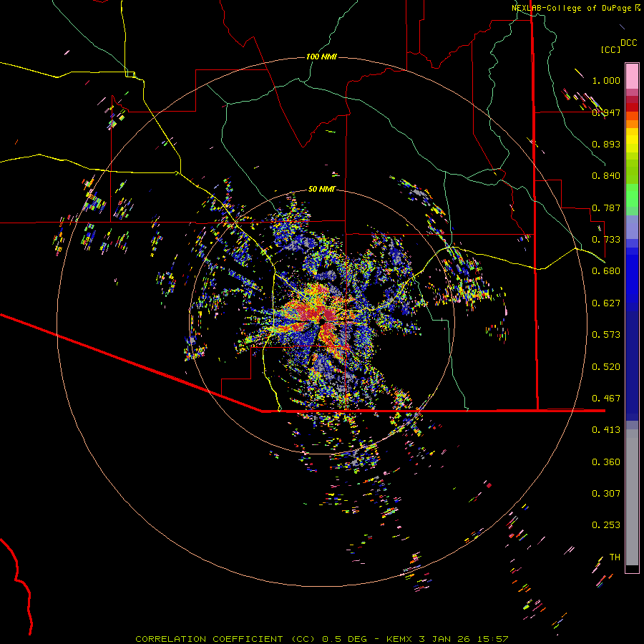Click the 50 NMI range ring label
Image resolution: width=644 pixels, height=644 pixels.
point(322,189)
